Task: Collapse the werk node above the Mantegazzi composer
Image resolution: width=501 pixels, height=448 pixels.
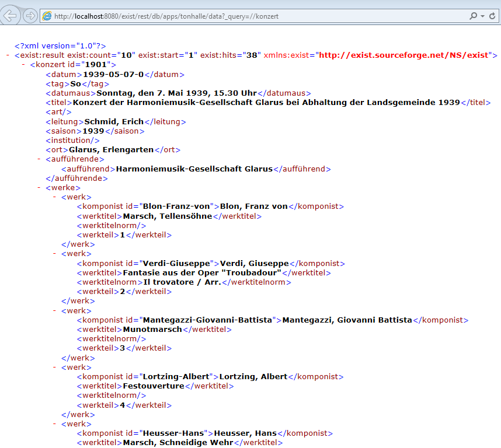Action: pos(55,311)
